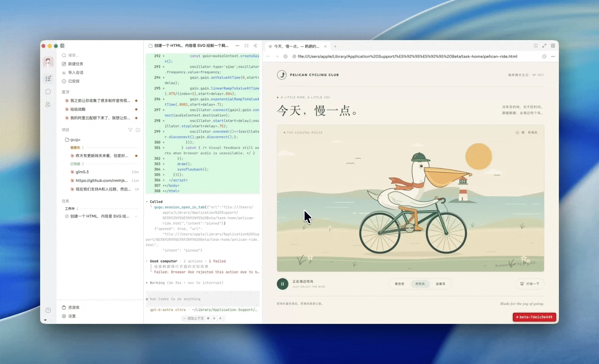Click the split view icon in browser pane

click(x=536, y=46)
